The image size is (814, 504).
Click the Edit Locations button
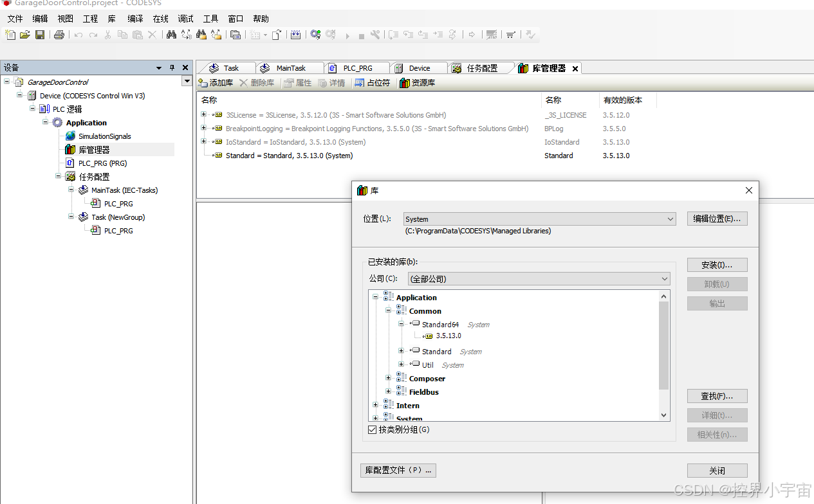click(717, 219)
